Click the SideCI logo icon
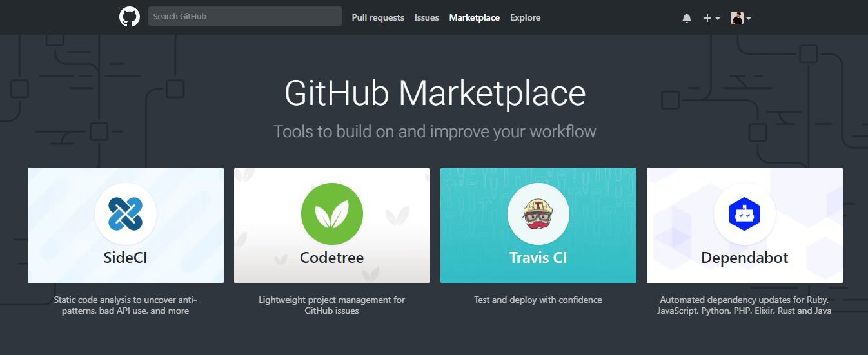Viewport: 868px width, 355px height. coord(126,214)
